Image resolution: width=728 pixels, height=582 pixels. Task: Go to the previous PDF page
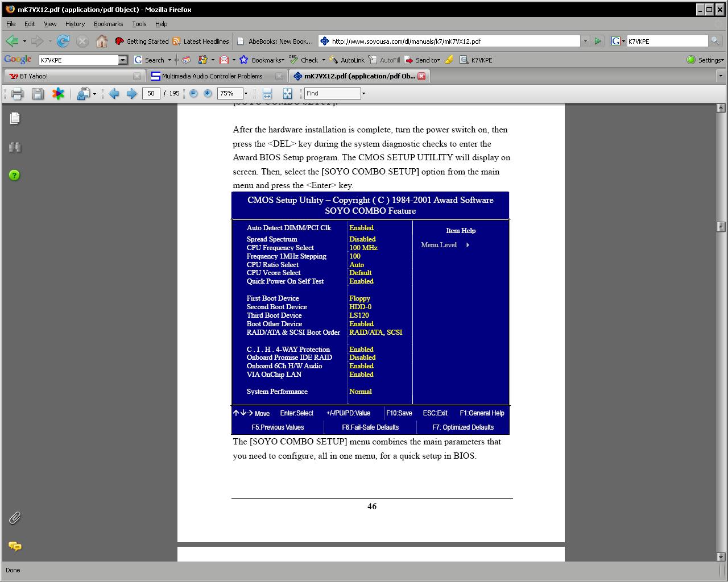tap(114, 94)
